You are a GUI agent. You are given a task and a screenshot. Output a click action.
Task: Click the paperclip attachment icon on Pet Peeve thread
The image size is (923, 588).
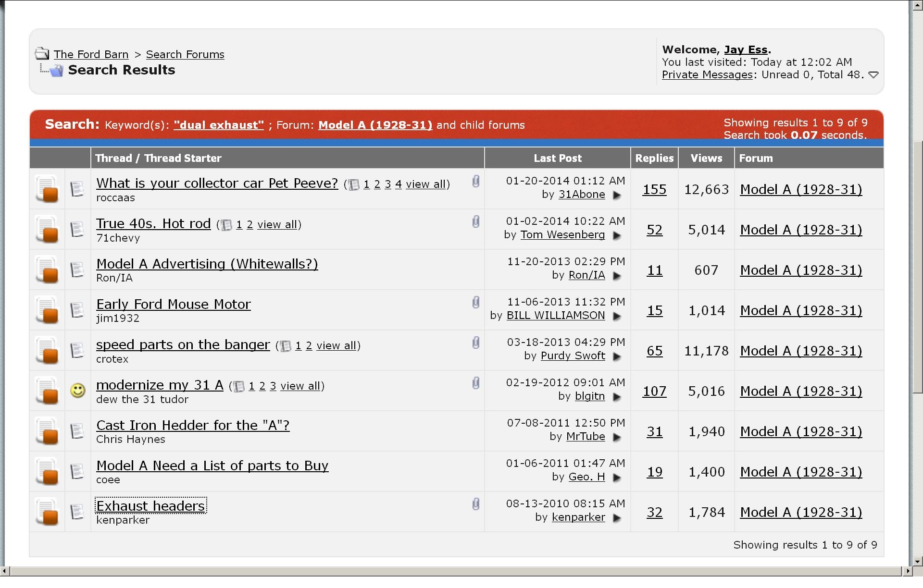[x=475, y=181]
